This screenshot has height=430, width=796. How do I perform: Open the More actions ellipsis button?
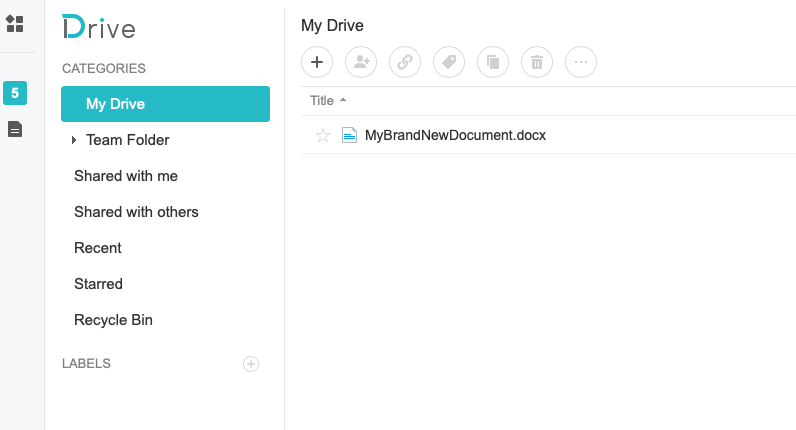[581, 62]
